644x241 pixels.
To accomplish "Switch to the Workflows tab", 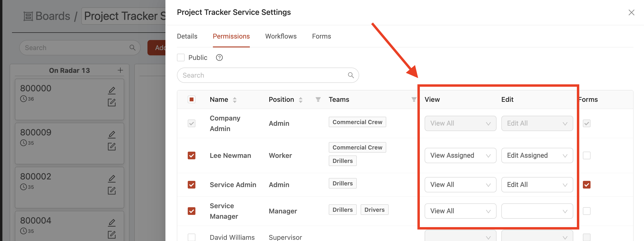I will coord(281,36).
